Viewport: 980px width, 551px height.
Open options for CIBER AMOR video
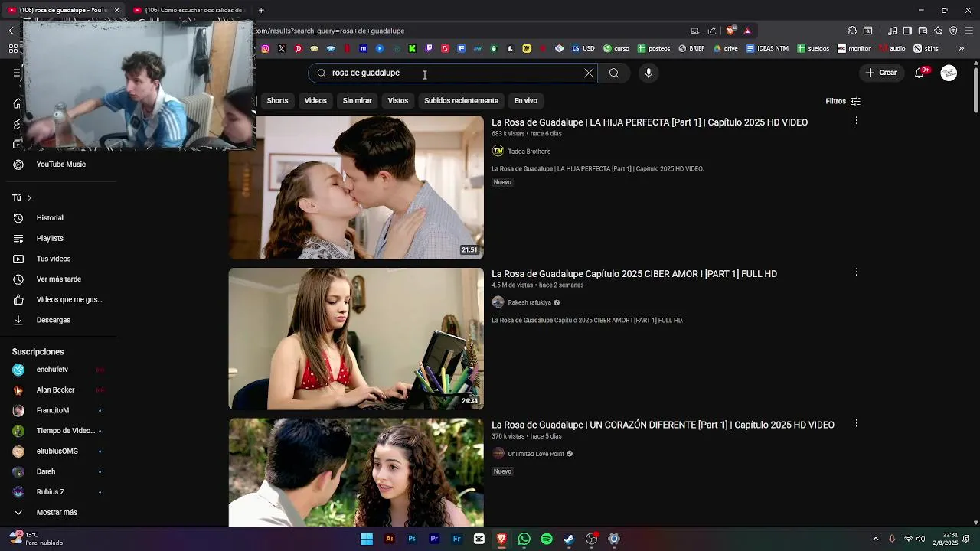[x=856, y=272]
